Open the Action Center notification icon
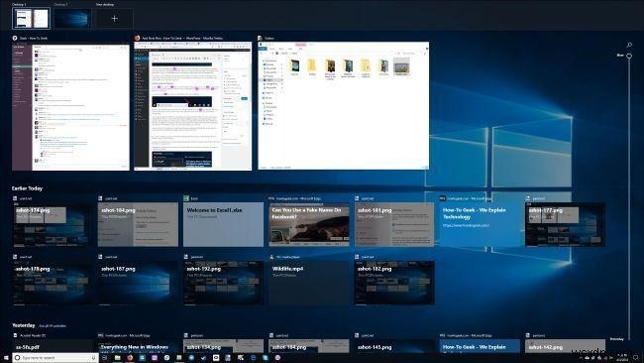 tap(636, 357)
